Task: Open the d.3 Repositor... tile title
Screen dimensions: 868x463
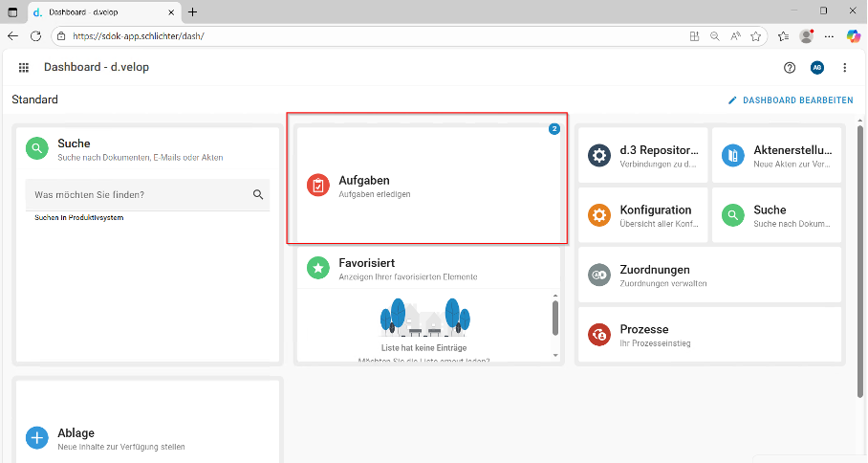Action: click(x=659, y=150)
